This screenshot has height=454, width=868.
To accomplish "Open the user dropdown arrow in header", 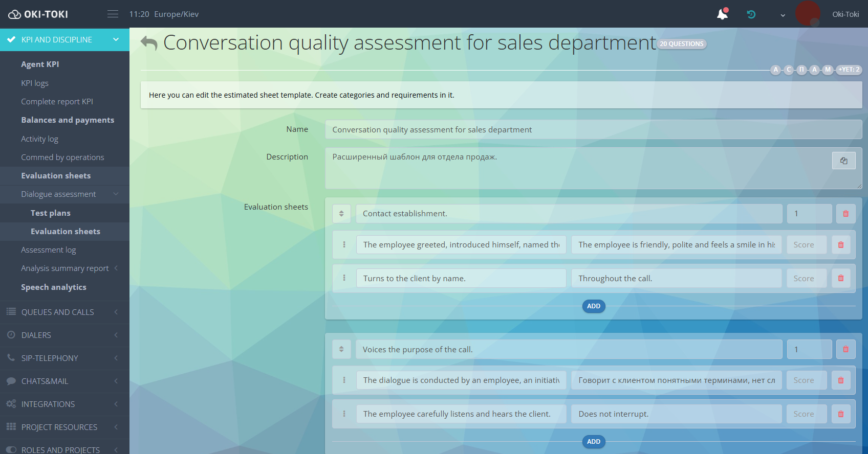I will pos(783,15).
